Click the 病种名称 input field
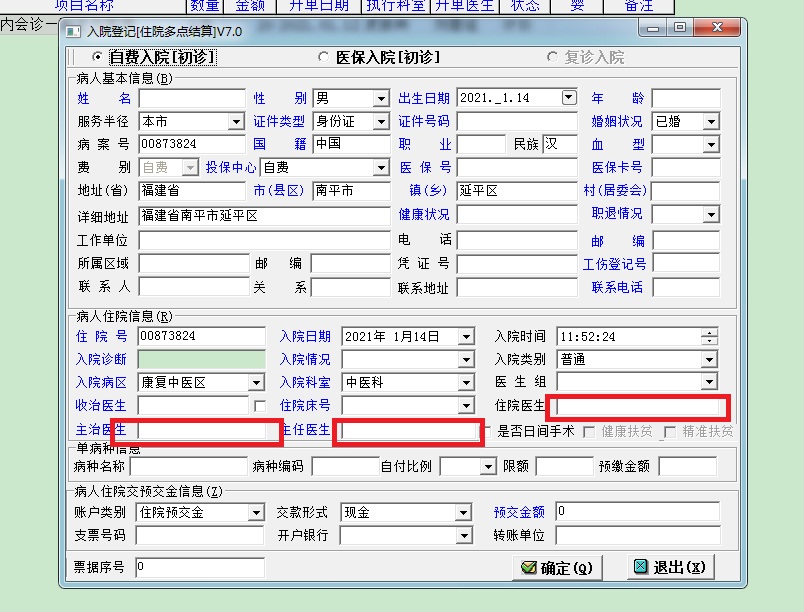804x612 pixels. point(189,466)
